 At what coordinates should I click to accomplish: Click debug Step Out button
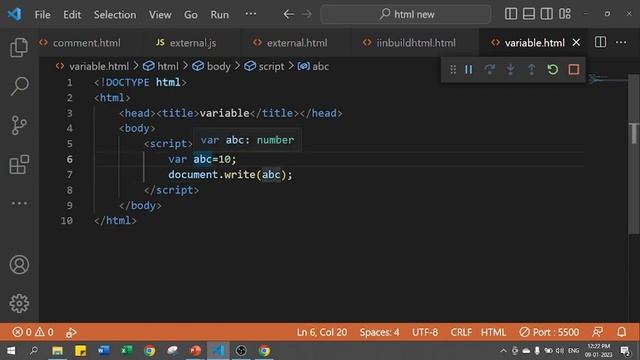tap(531, 69)
